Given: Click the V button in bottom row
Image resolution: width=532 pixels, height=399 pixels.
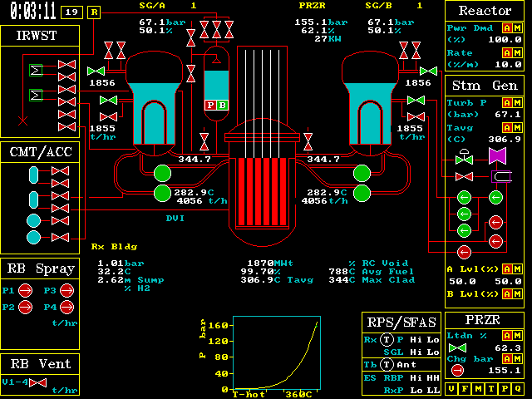Looking at the screenshot, I should click(x=451, y=388).
